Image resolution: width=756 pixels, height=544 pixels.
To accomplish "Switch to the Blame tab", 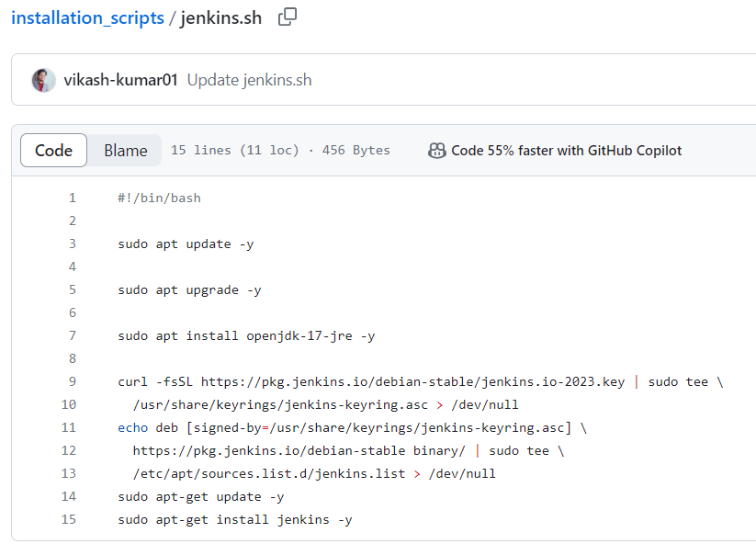I will tap(125, 151).
